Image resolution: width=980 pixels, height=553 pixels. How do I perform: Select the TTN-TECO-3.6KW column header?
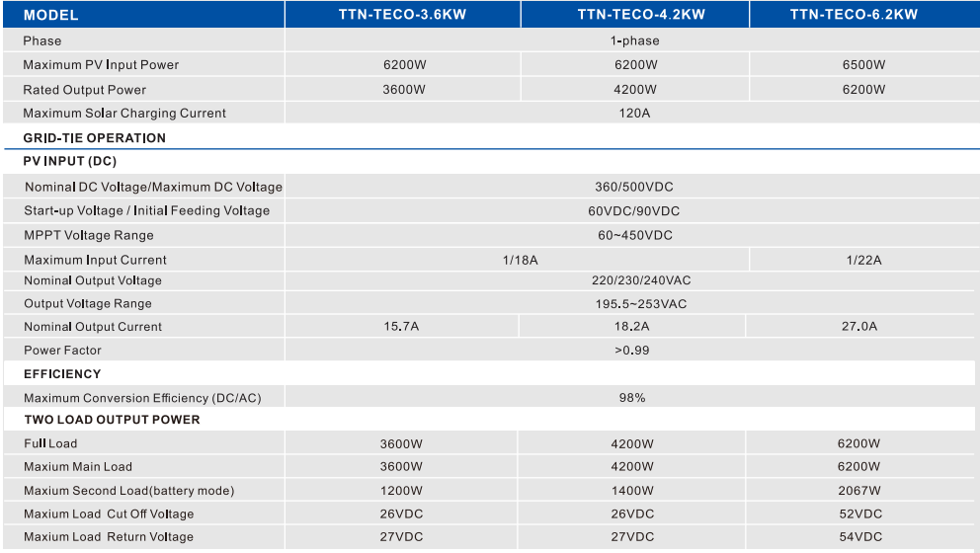point(402,15)
